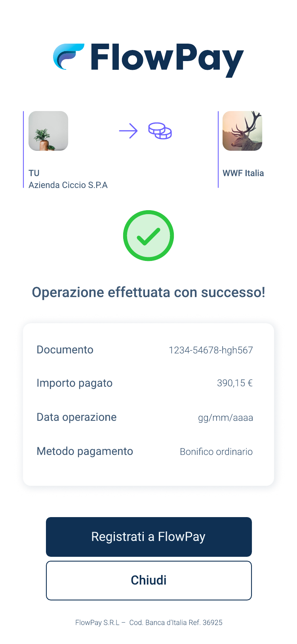Click the FlowPay wing logo icon
Image resolution: width=297 pixels, height=644 pixels.
click(x=69, y=57)
